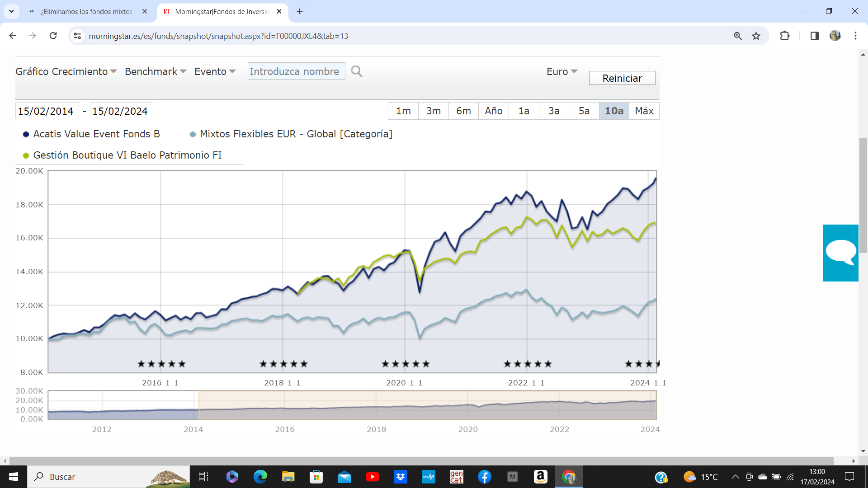
Task: Focus the Introduzca nombre search field
Action: pos(296,71)
